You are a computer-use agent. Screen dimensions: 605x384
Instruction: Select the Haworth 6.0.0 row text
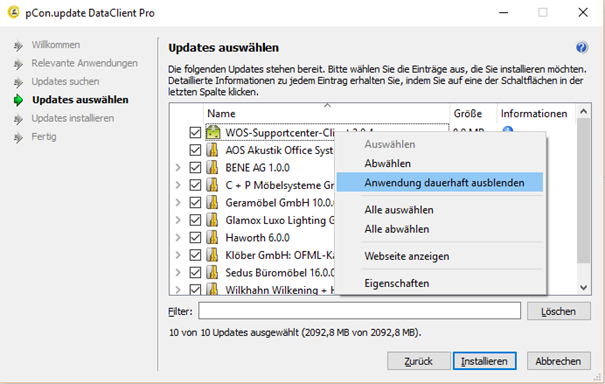(x=257, y=237)
